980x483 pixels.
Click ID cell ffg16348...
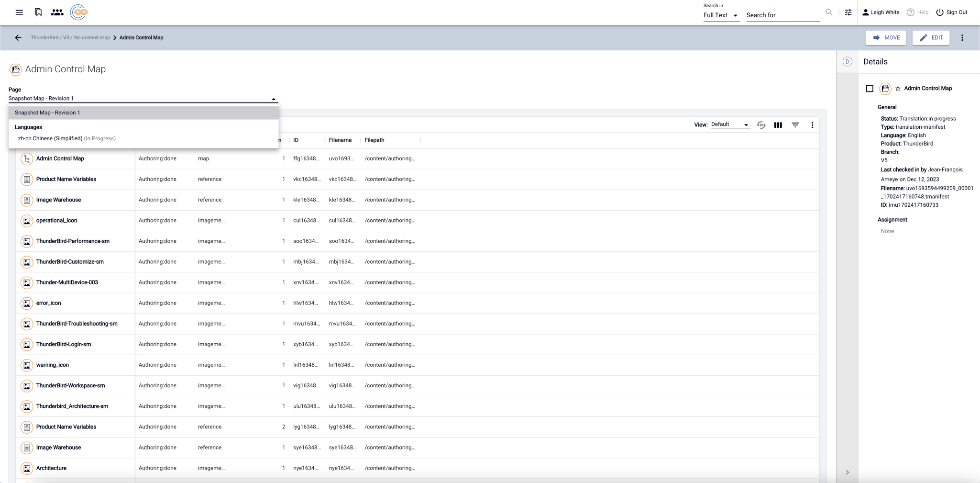coord(306,159)
